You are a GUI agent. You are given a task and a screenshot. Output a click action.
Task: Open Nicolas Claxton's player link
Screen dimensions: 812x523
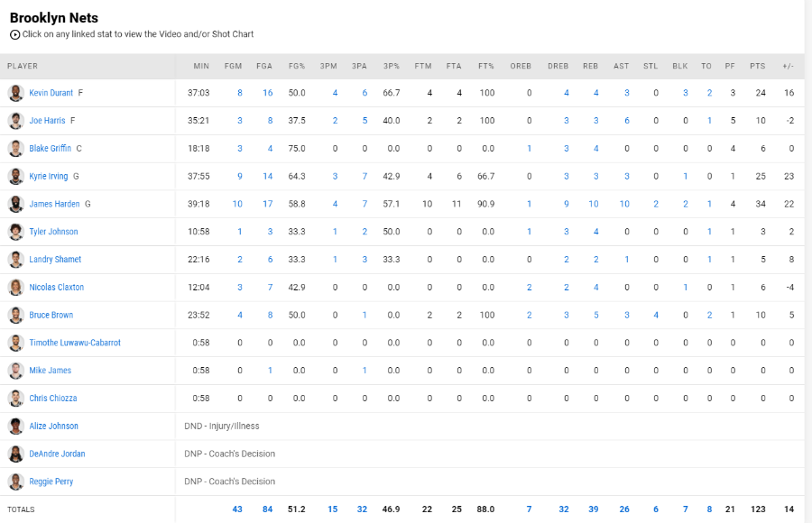click(x=57, y=288)
